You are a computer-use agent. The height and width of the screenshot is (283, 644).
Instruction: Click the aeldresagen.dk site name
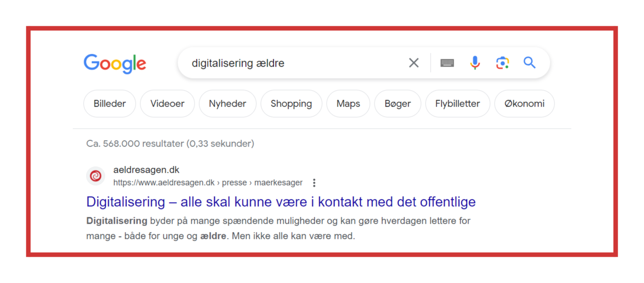tap(146, 170)
